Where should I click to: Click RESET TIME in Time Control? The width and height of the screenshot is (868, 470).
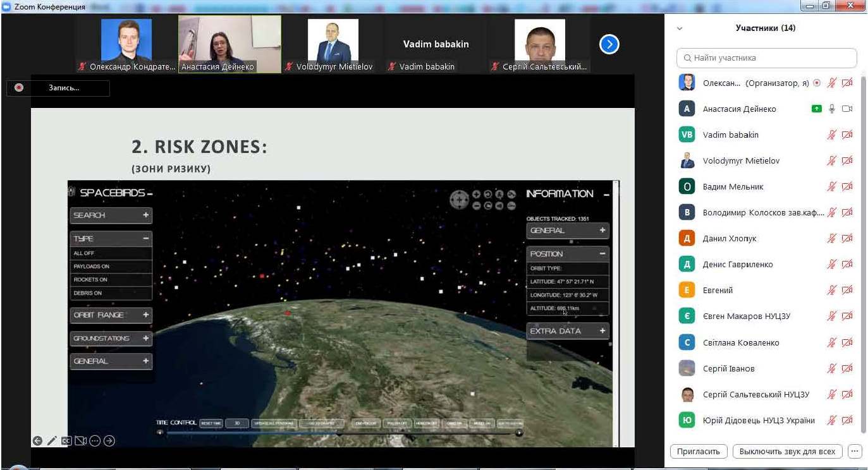pyautogui.click(x=211, y=423)
